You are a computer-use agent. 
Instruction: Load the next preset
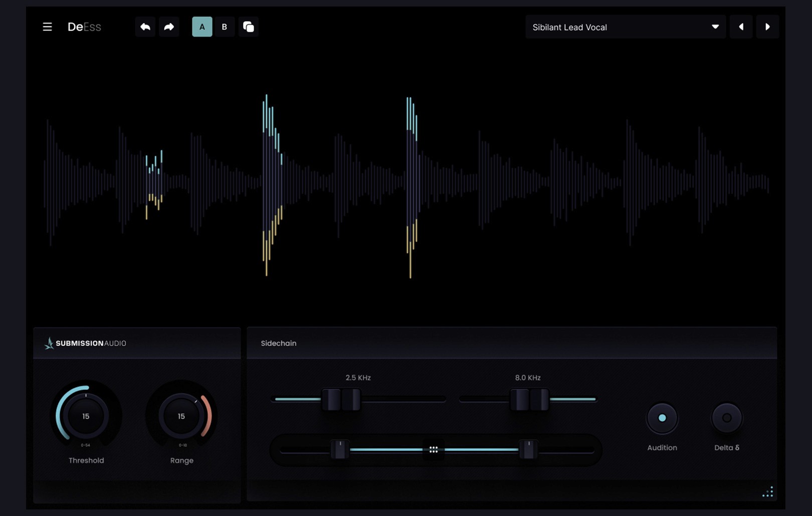767,27
